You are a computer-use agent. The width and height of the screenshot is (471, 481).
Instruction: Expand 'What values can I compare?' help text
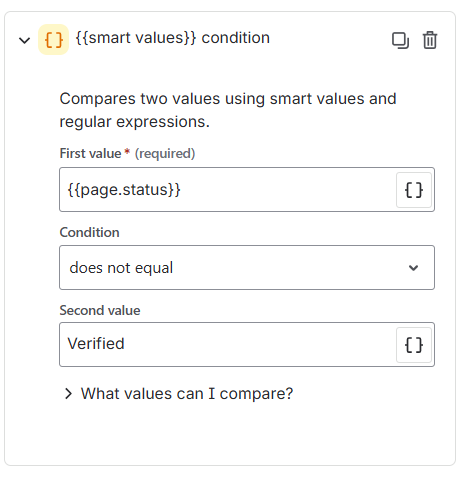[187, 394]
